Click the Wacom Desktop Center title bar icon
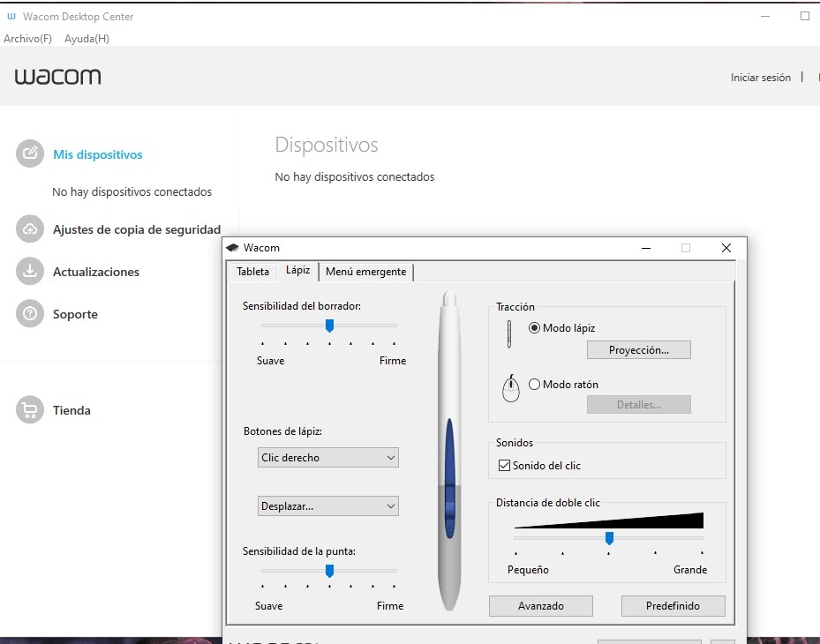This screenshot has height=644, width=820. pos(11,16)
